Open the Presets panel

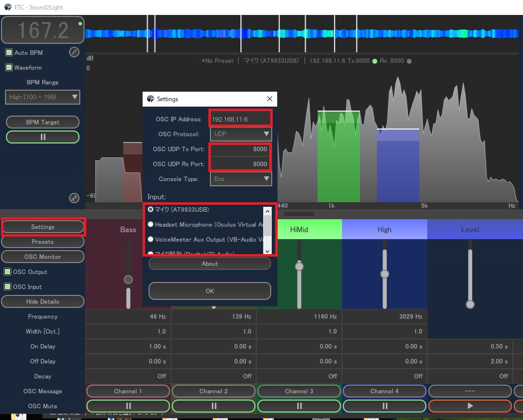point(43,242)
